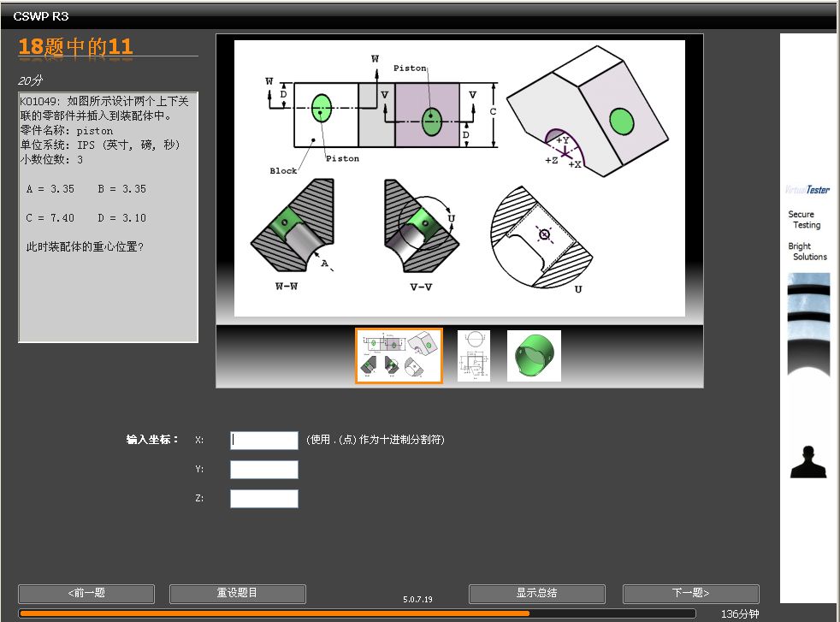
Task: Click the 显示总结 show summary button
Action: click(x=537, y=594)
